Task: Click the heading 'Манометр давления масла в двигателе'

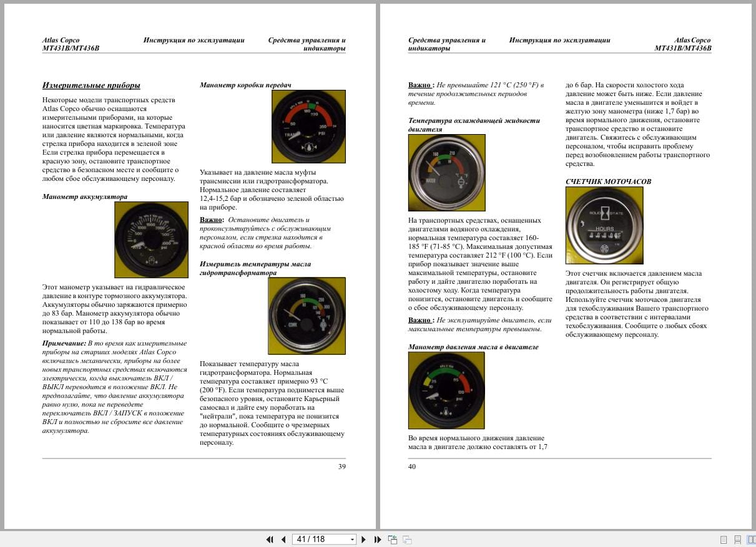Action: point(473,347)
